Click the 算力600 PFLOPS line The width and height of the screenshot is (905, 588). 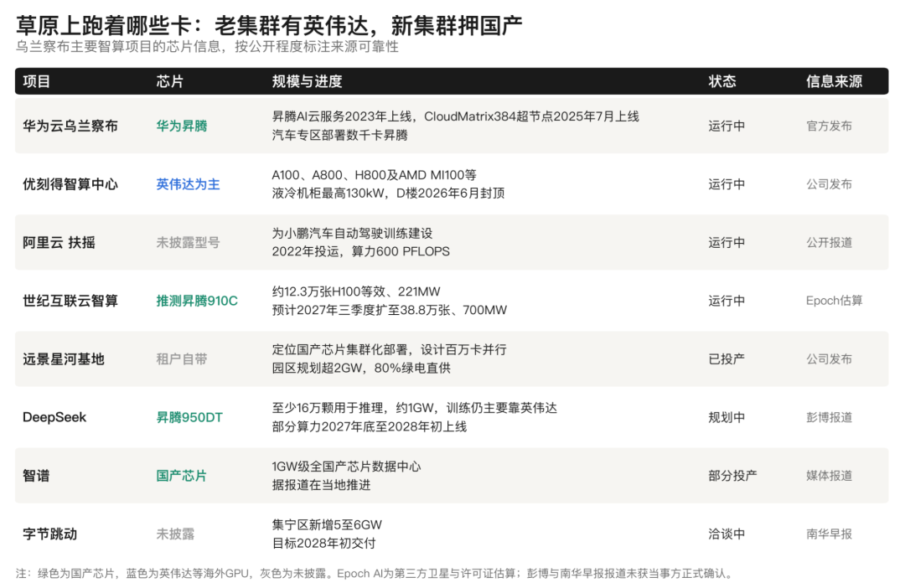click(360, 251)
